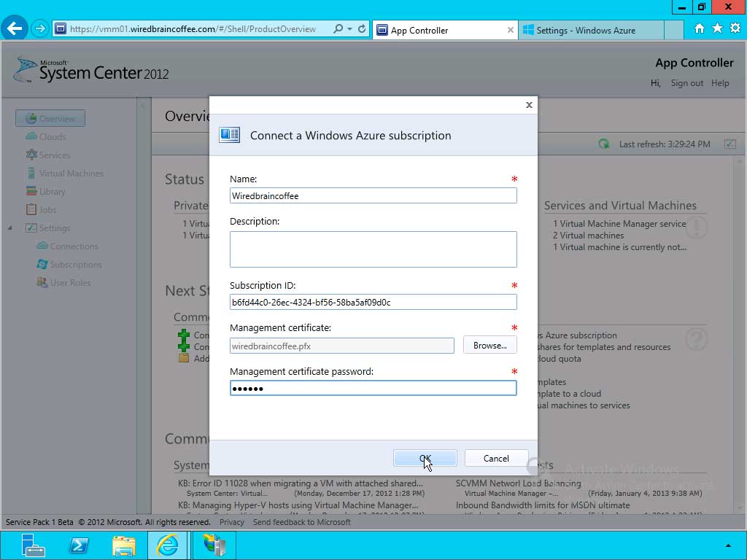
Task: Go forward with the browser forward arrow
Action: [x=40, y=29]
